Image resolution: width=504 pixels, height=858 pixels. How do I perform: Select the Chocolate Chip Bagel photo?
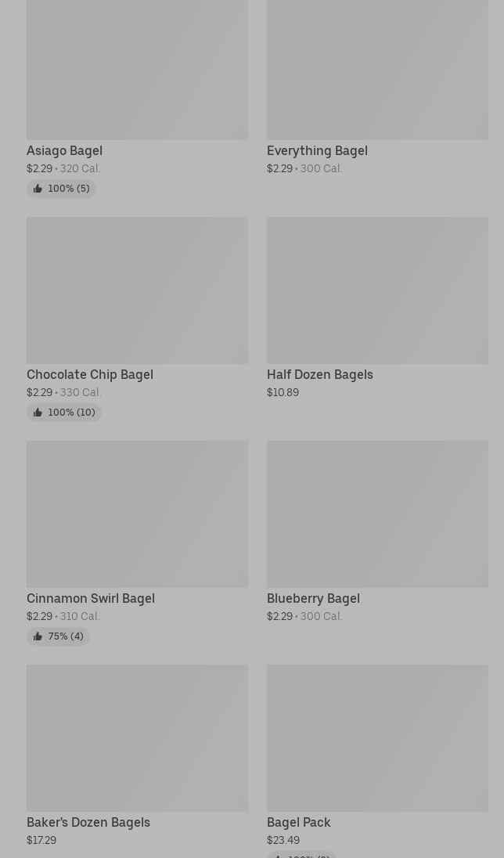(137, 290)
